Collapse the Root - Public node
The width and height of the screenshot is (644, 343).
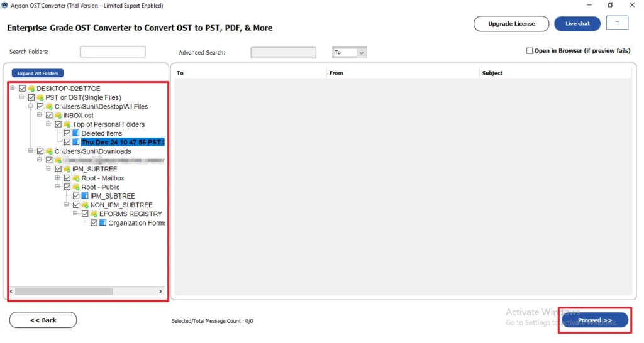click(58, 187)
